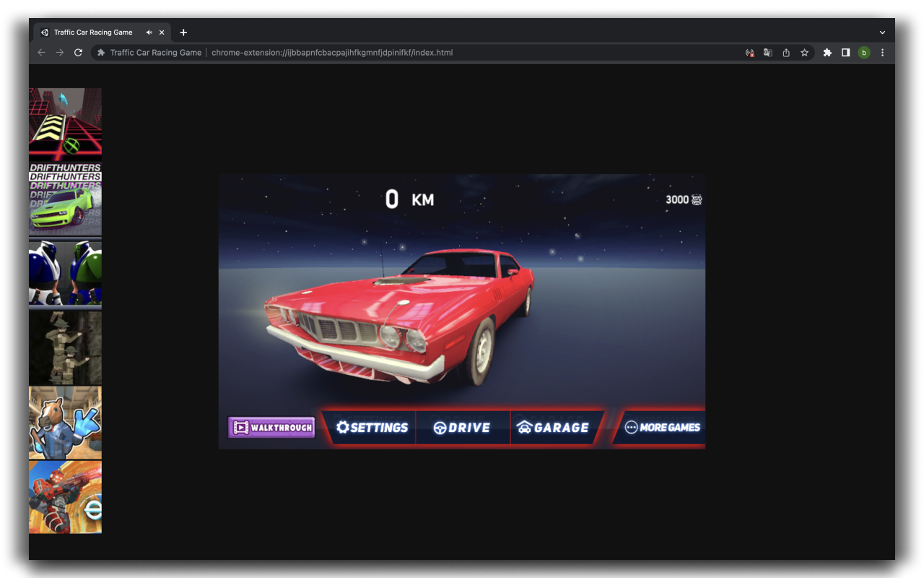
Task: Share this page via share icon
Action: [786, 53]
